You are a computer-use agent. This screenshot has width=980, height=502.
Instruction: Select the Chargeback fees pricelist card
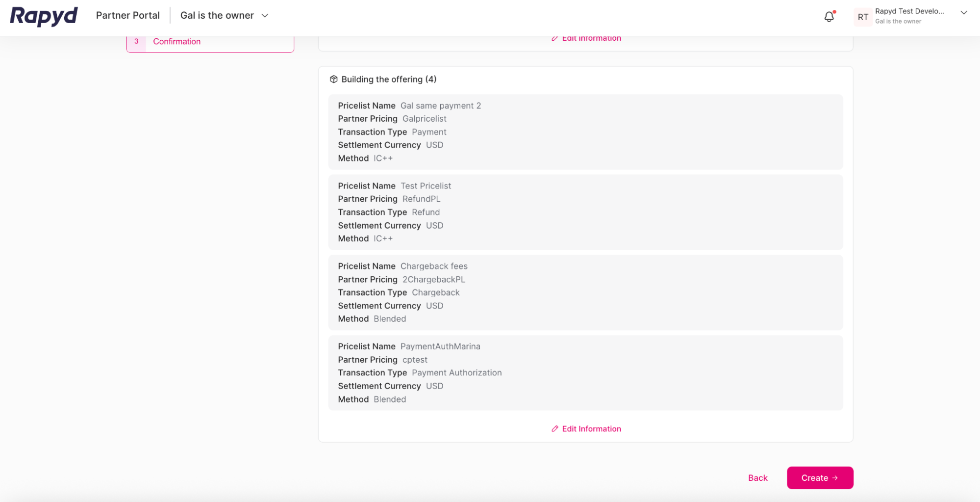point(585,292)
